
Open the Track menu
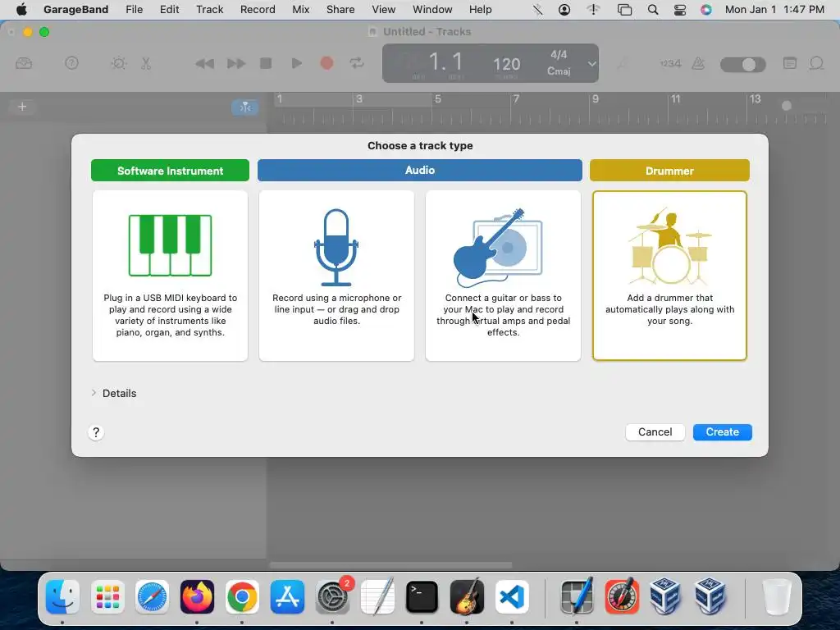[209, 9]
